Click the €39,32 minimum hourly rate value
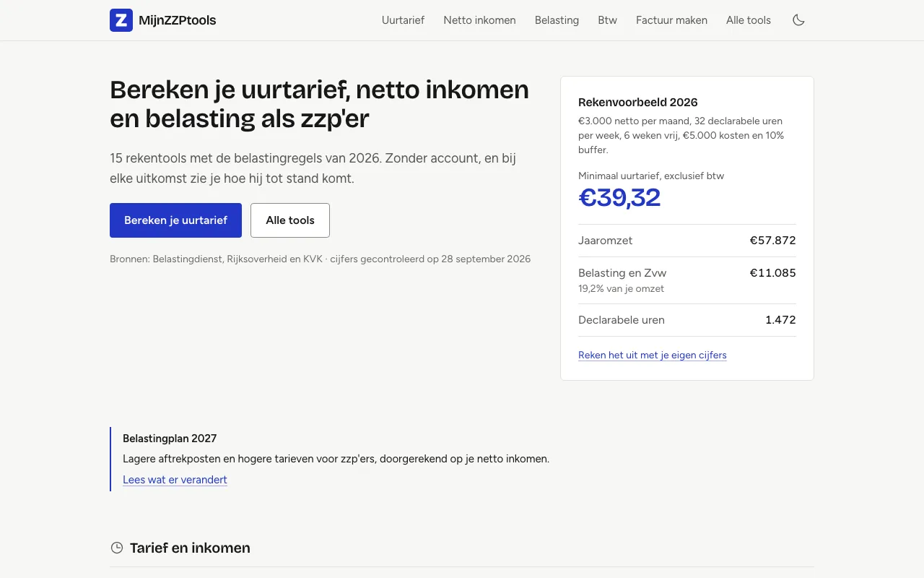 coord(619,197)
